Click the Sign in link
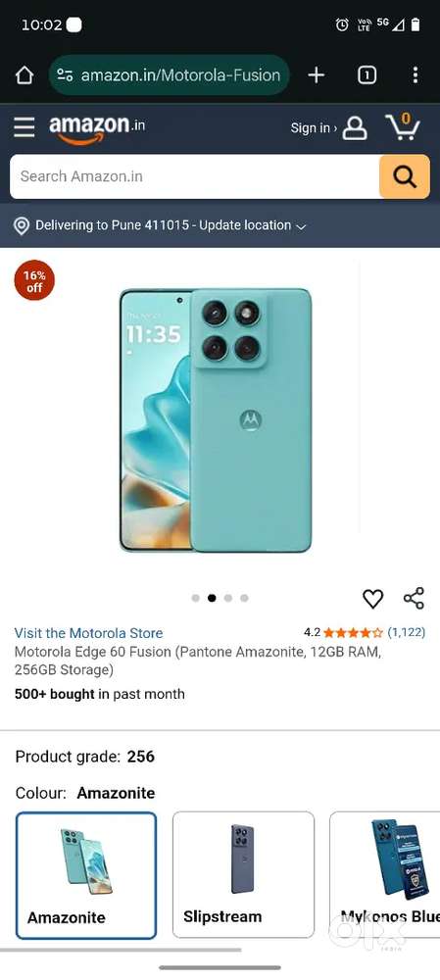Image resolution: width=440 pixels, height=980 pixels. click(x=314, y=128)
